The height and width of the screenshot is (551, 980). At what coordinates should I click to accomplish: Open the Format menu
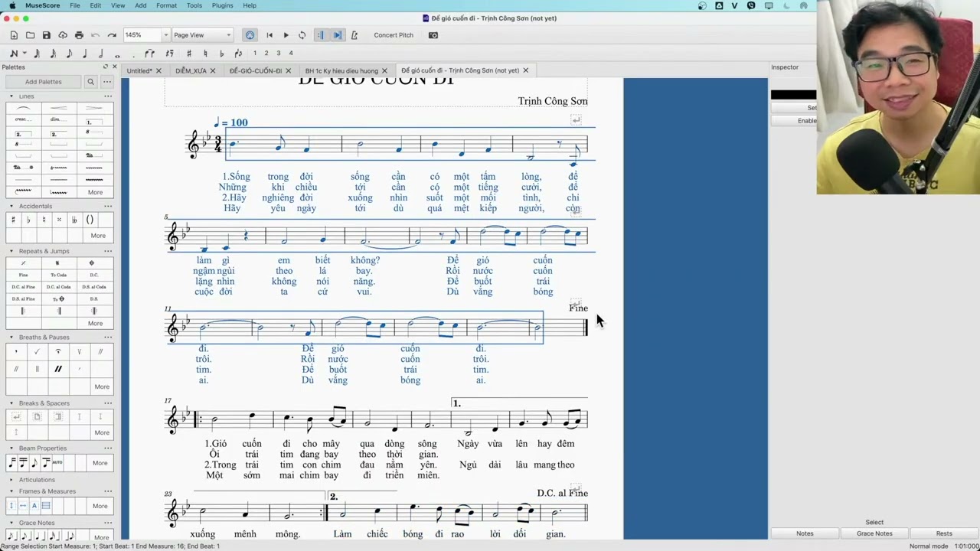[x=166, y=5]
